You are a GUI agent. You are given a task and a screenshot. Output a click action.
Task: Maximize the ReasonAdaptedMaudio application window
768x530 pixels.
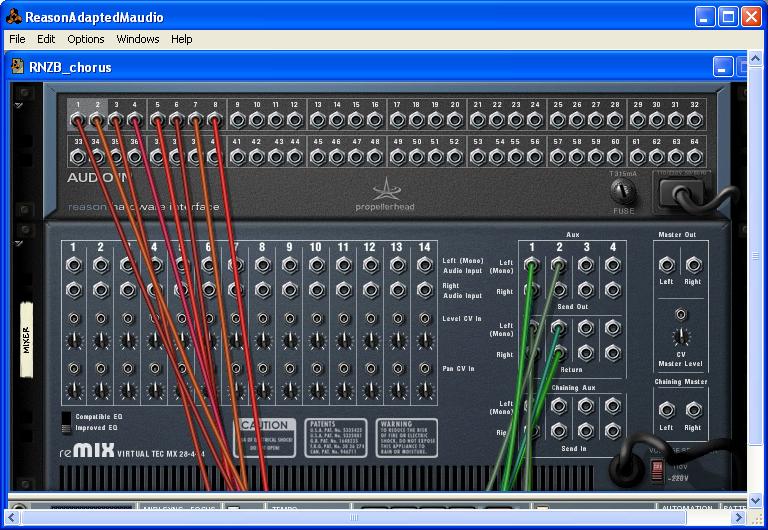pos(728,17)
